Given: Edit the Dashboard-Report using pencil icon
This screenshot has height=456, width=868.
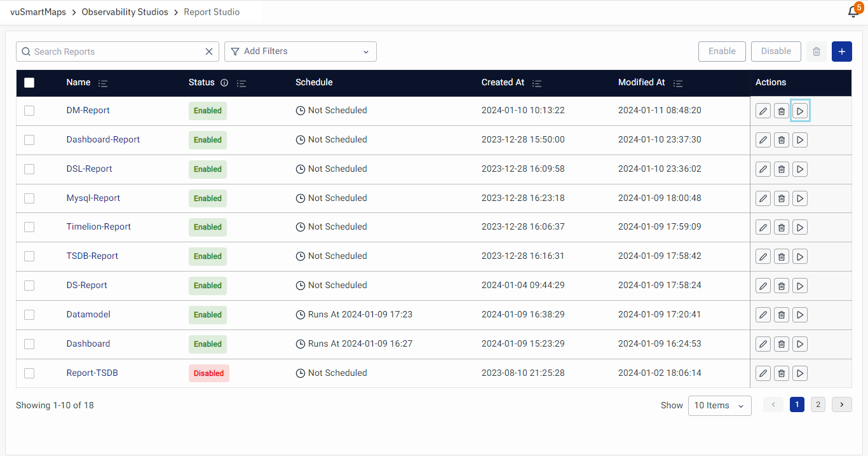Looking at the screenshot, I should [x=763, y=140].
